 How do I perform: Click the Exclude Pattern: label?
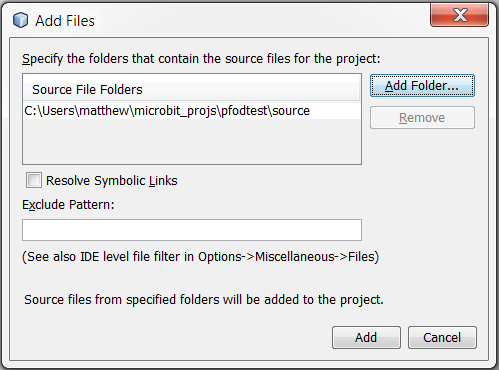[68, 205]
